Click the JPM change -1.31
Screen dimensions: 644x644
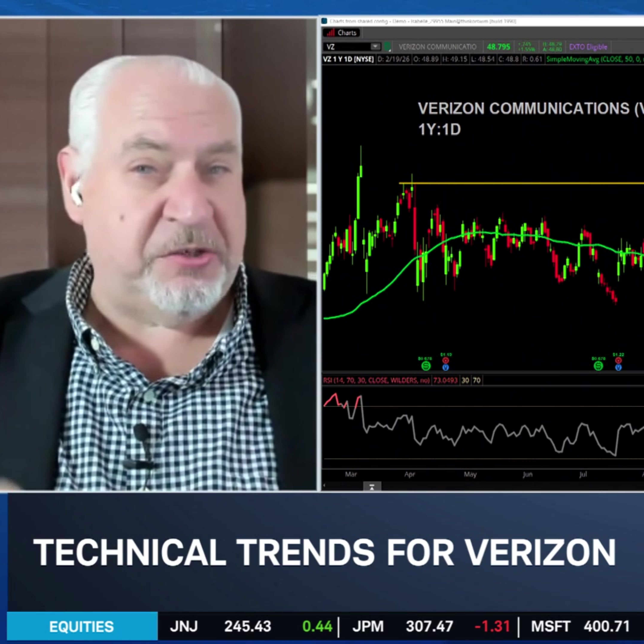[492, 627]
